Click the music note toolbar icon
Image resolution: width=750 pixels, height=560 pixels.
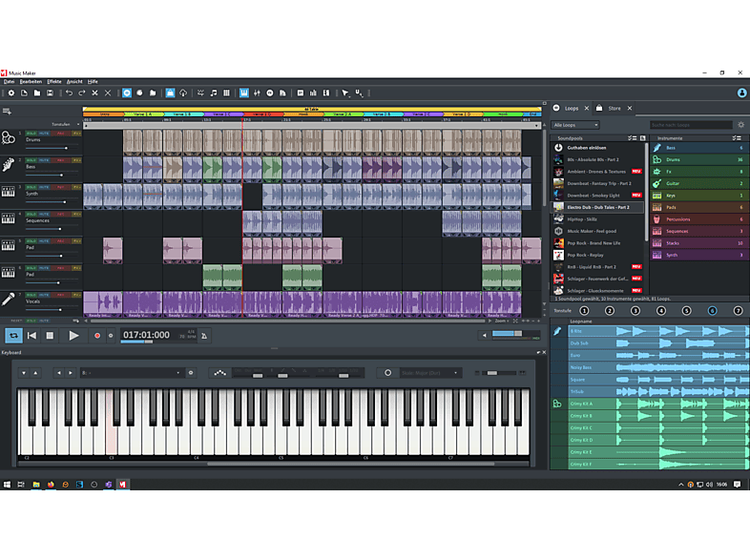[x=214, y=93]
